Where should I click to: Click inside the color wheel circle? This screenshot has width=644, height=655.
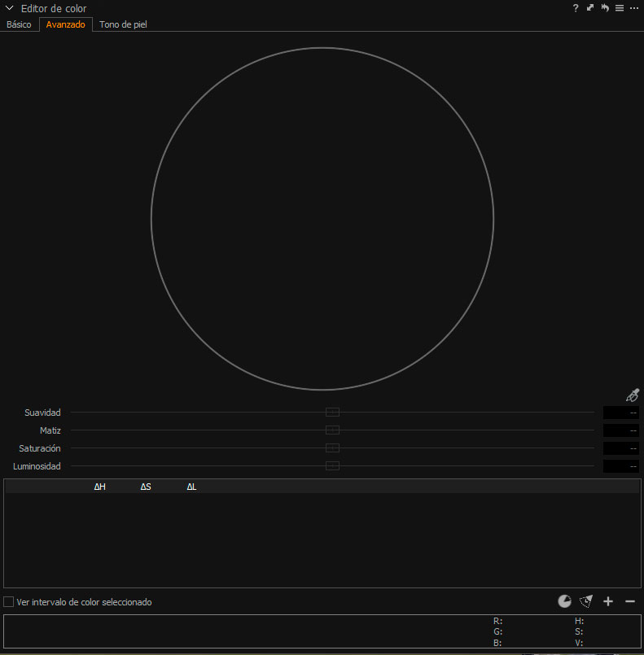(322, 219)
